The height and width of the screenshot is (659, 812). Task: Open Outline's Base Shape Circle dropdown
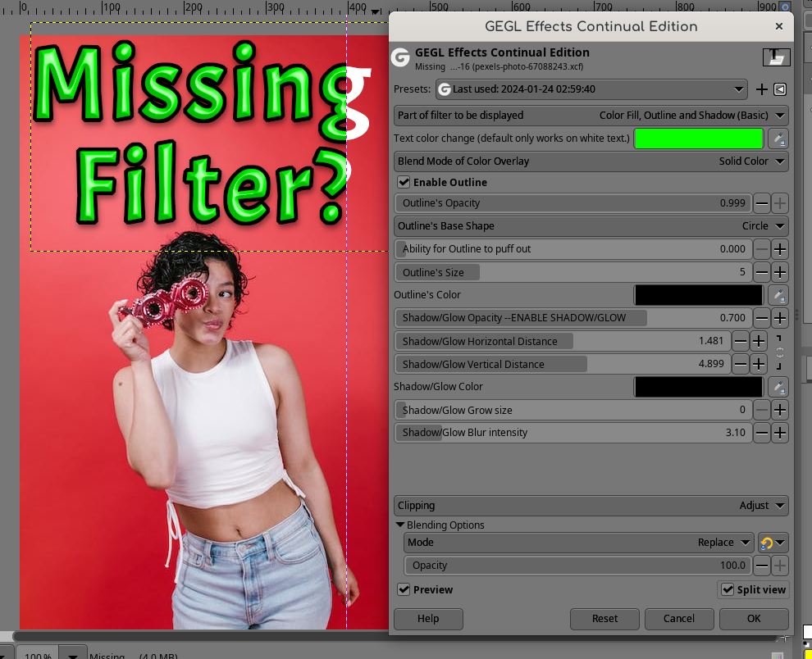[x=591, y=226]
